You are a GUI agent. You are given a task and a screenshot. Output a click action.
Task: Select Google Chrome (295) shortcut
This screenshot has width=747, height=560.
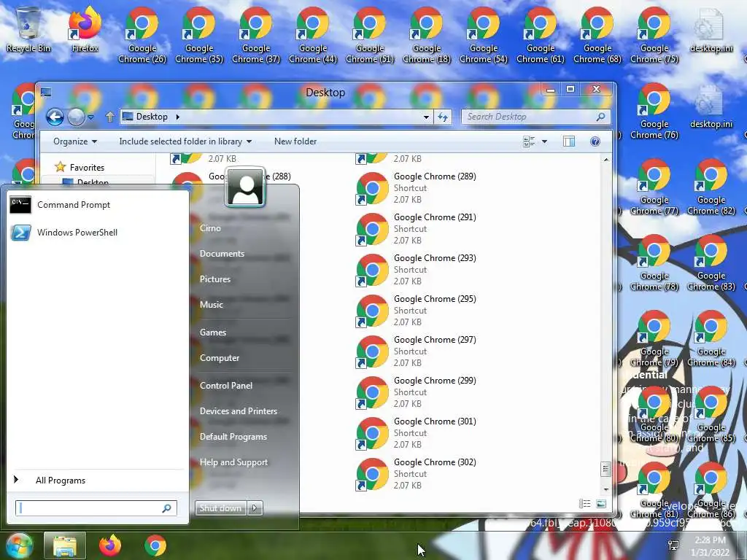tap(416, 311)
